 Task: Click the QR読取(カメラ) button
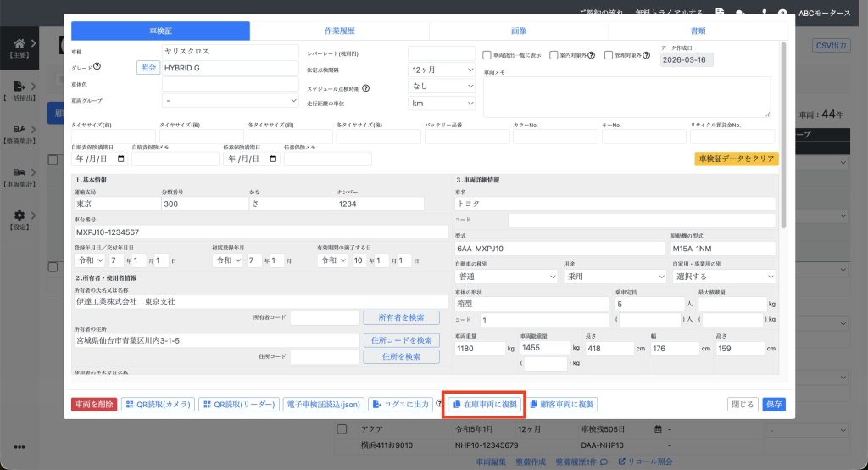point(159,405)
